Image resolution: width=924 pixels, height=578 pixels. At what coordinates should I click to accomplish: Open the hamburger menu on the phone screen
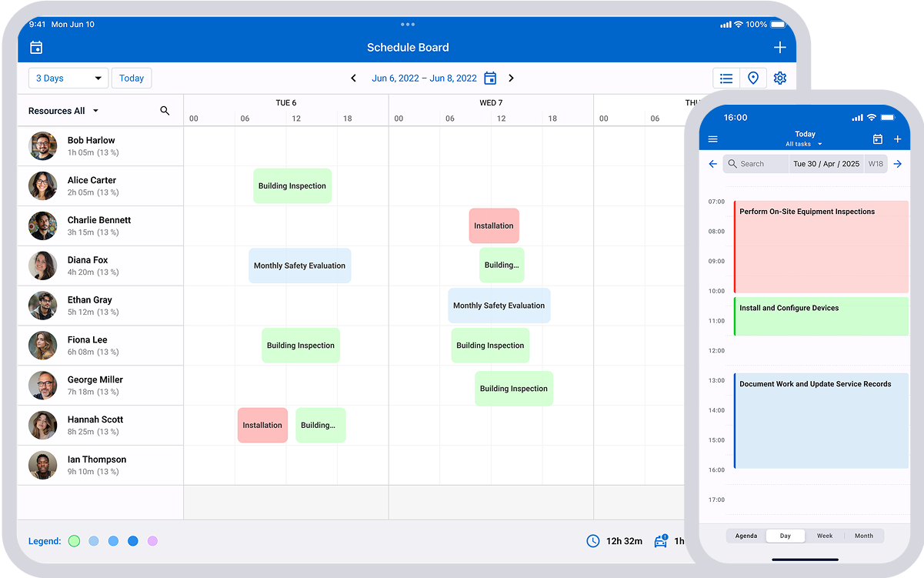[712, 139]
